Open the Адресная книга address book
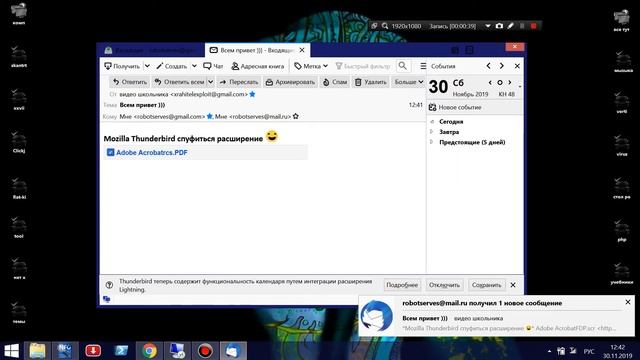This screenshot has width=640, height=360. click(258, 66)
